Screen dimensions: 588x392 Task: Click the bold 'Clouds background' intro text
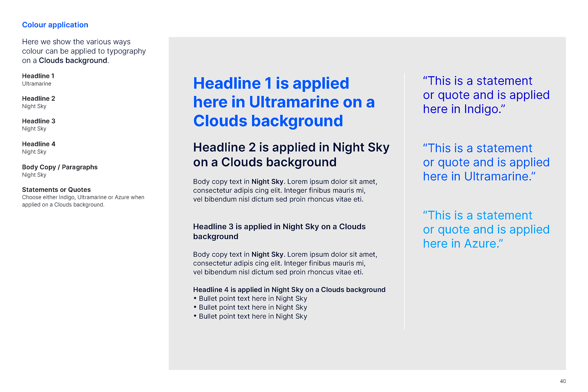(73, 61)
